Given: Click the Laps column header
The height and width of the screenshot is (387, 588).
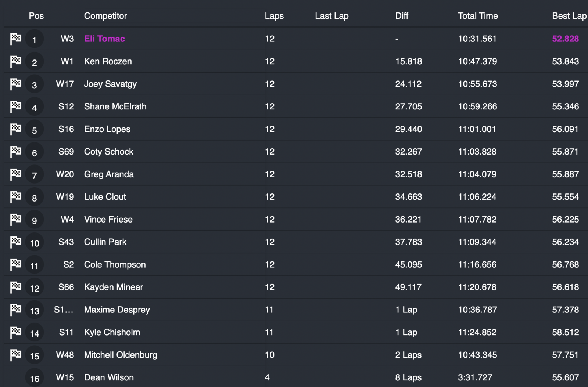Looking at the screenshot, I should tap(274, 16).
